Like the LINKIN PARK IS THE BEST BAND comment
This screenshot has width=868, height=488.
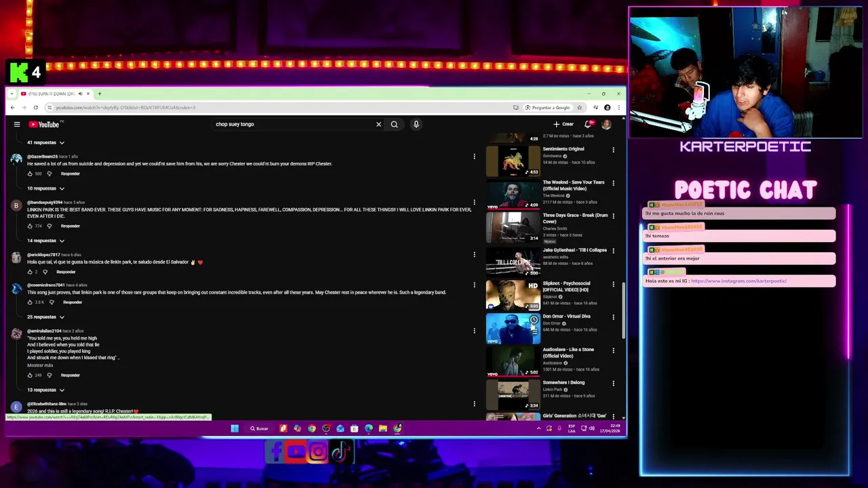point(30,226)
